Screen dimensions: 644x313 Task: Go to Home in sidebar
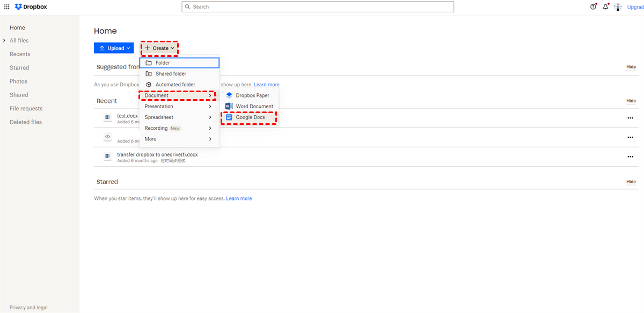(x=17, y=28)
